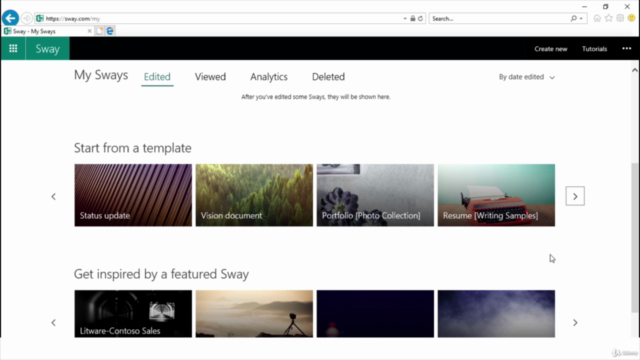
Task: Open the browser Tools gear icon
Action: pyautogui.click(x=620, y=18)
